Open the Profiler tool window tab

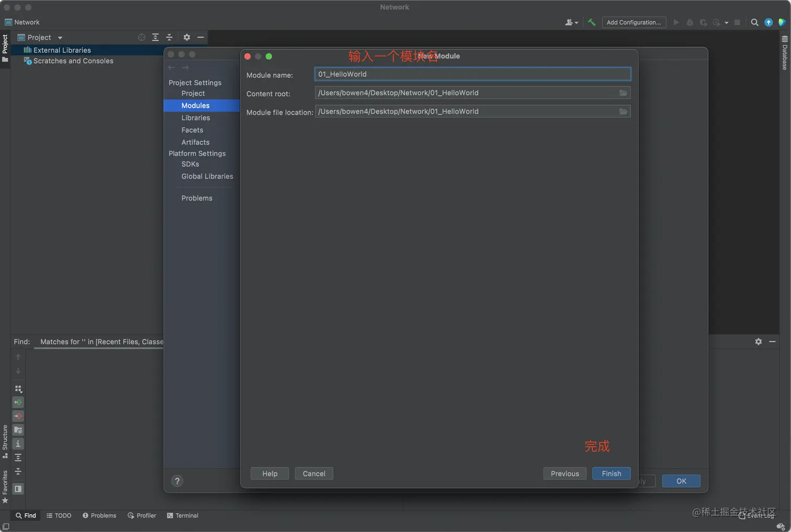[142, 516]
